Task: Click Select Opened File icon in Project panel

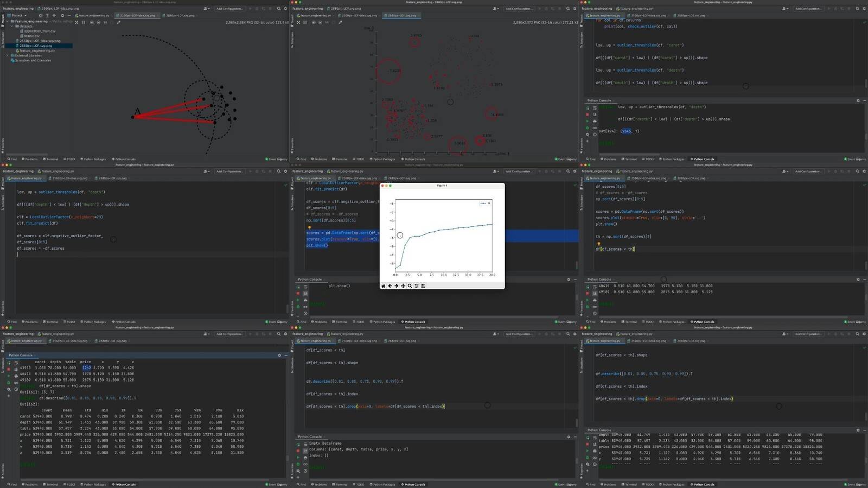Action: point(41,15)
